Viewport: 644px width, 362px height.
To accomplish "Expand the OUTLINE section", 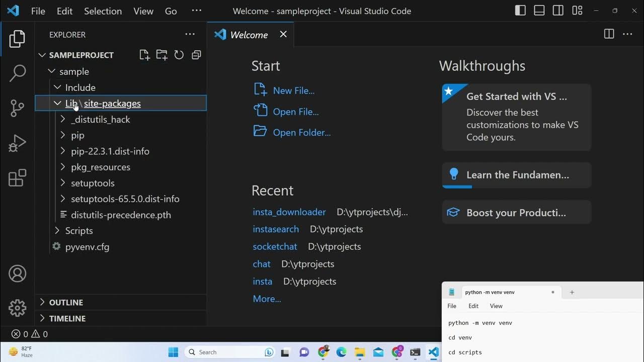I will 66,302.
